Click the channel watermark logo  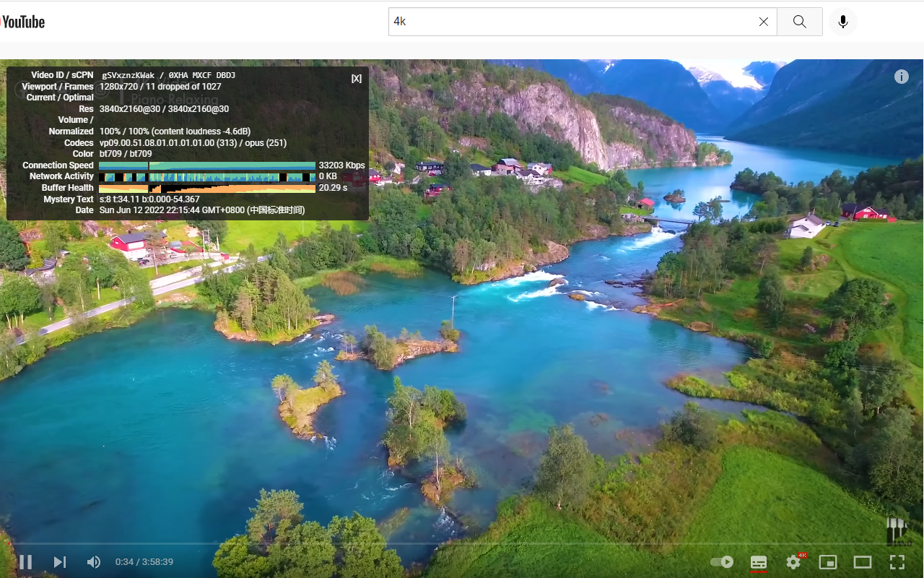pos(899,532)
